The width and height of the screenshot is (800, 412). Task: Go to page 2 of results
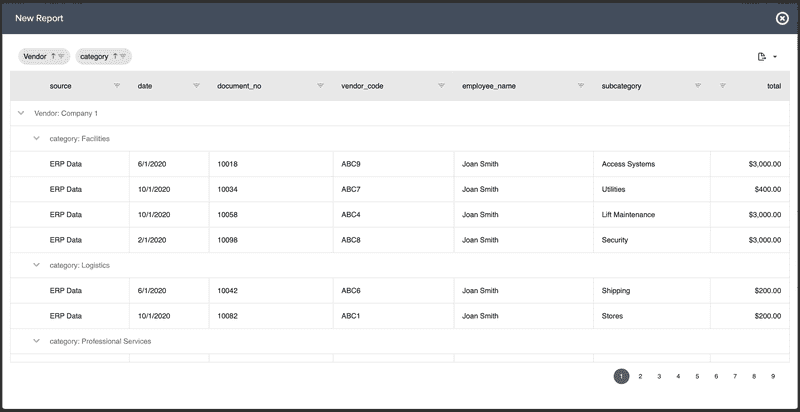[x=640, y=377]
